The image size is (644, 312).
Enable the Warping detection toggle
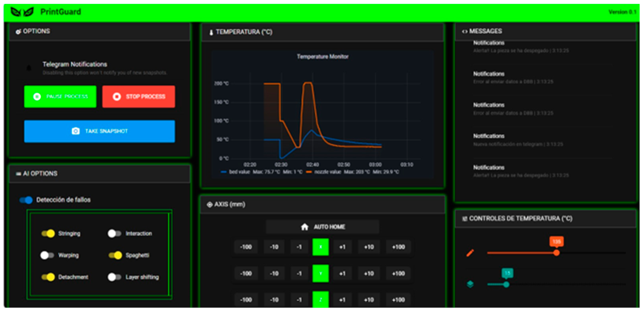(x=47, y=255)
